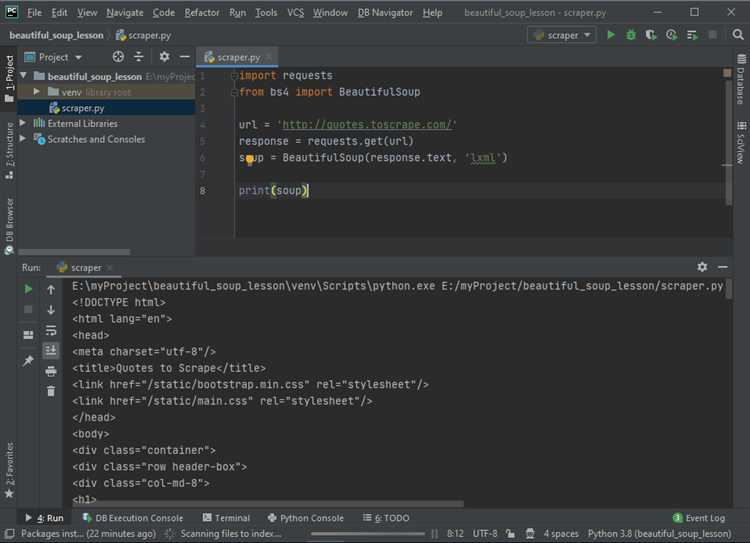Click scraper.py in the breadcrumb bar
The image size is (750, 543).
[x=143, y=35]
